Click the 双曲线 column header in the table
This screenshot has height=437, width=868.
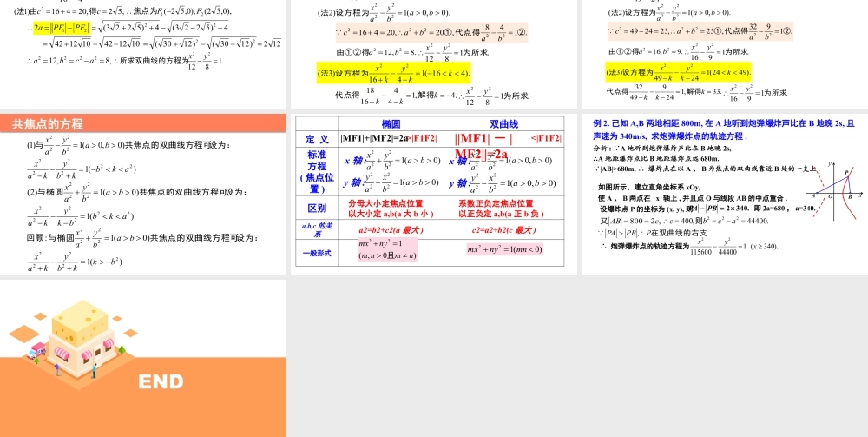503,124
